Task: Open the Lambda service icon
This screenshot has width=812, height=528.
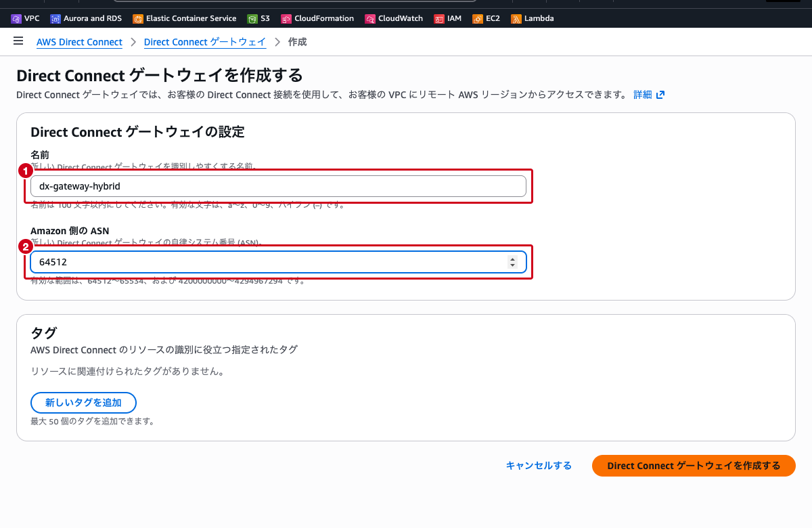Action: pyautogui.click(x=516, y=19)
